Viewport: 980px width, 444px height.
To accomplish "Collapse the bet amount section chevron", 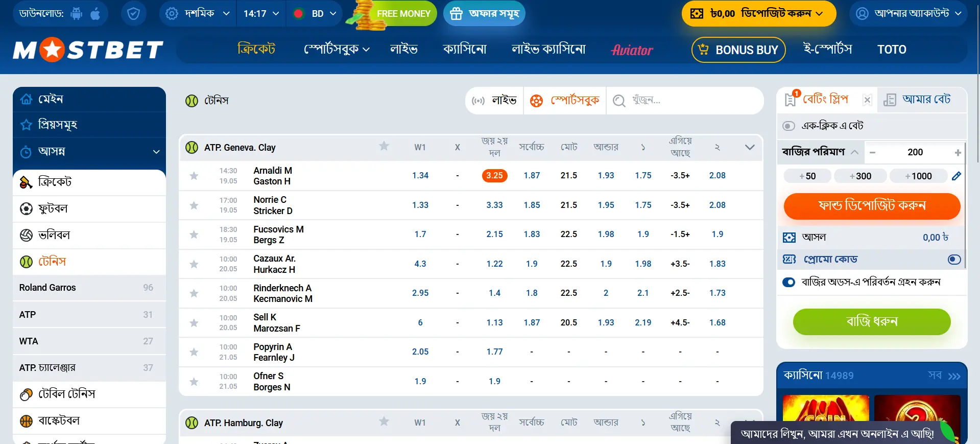I will pos(854,152).
